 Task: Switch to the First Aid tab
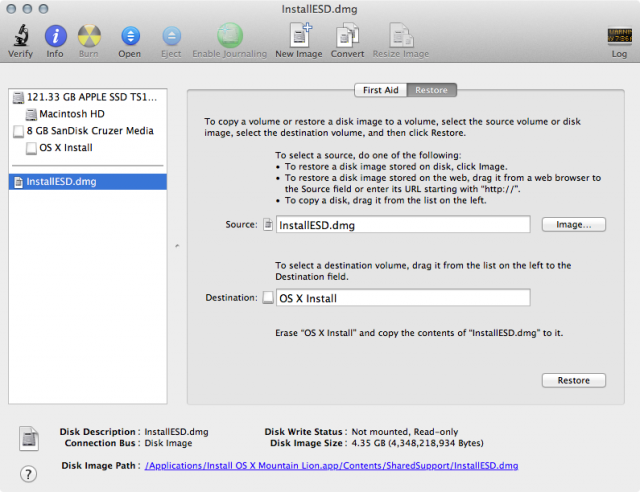(x=381, y=90)
